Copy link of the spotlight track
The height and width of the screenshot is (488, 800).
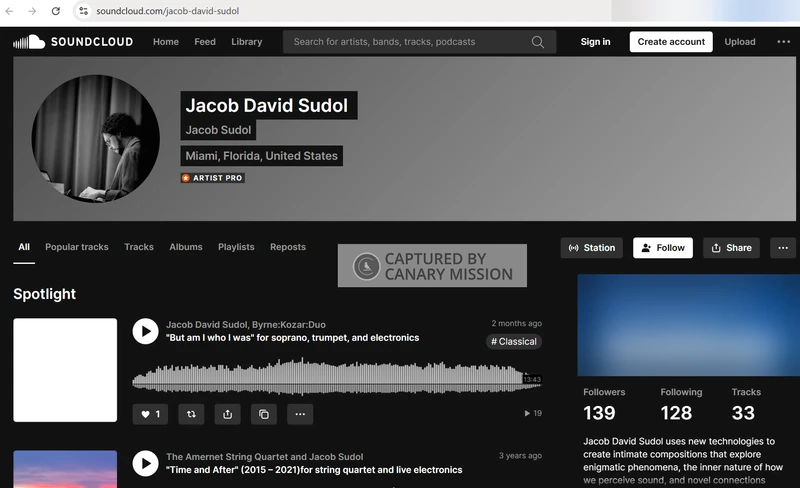[x=264, y=414]
